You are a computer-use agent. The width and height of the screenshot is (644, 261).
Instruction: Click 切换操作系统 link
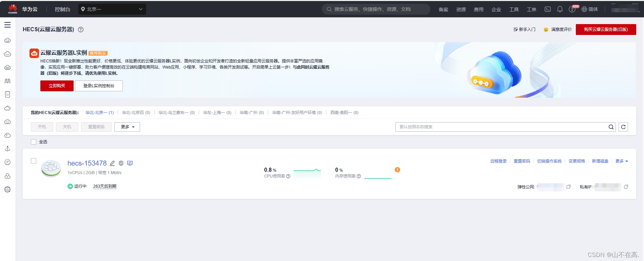[x=549, y=161]
